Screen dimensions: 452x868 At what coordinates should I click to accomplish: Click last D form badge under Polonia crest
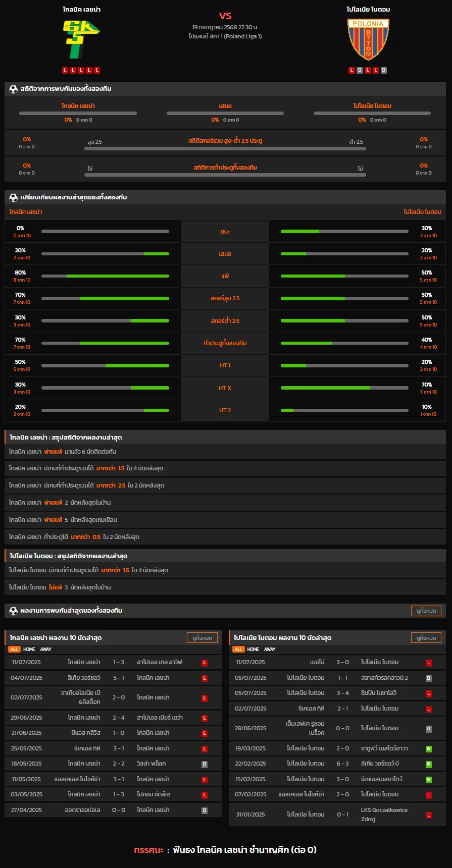pyautogui.click(x=384, y=70)
